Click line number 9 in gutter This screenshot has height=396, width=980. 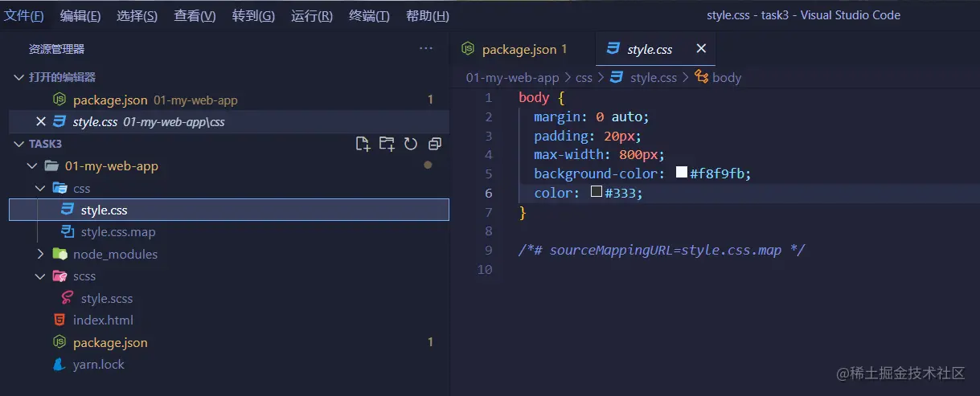[487, 250]
